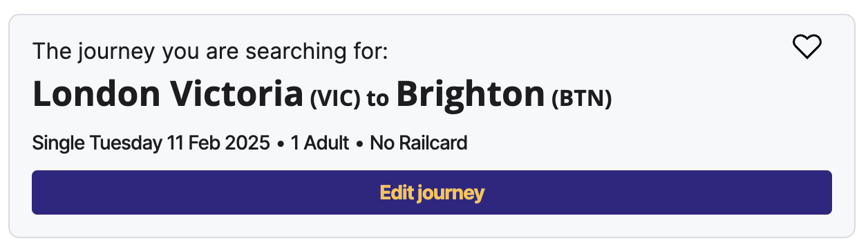
Task: Select the Brighton destination station name
Action: pos(471,95)
